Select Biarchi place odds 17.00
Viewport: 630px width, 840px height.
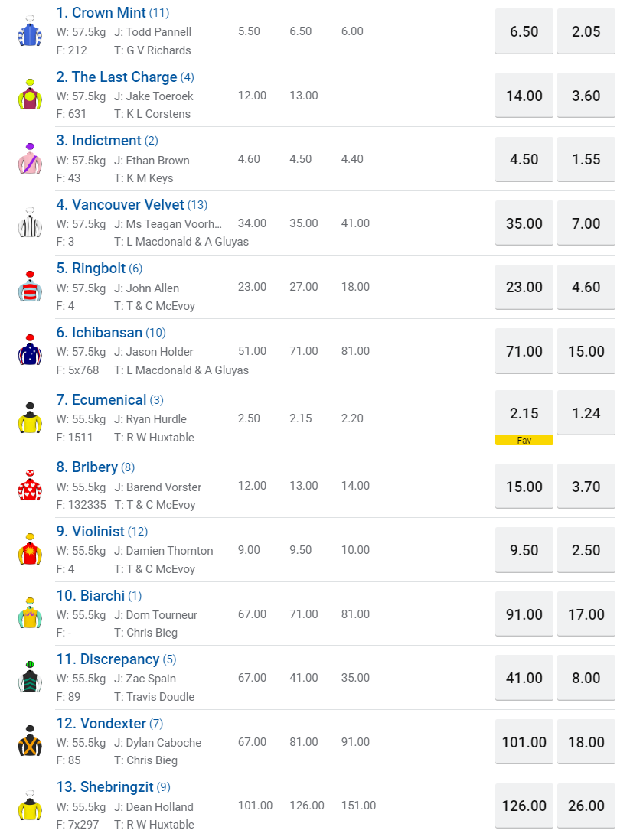click(x=586, y=614)
